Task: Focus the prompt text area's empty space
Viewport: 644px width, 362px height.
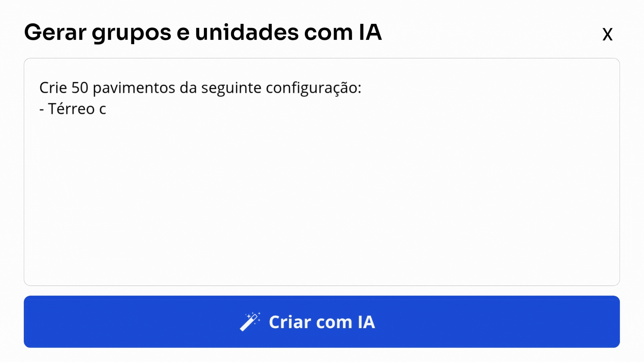Action: pos(321,201)
